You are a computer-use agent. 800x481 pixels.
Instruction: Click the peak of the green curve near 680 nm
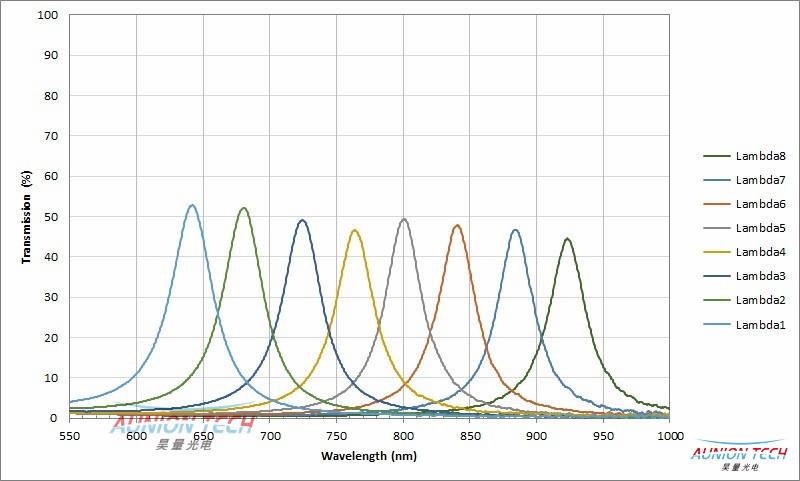pyautogui.click(x=243, y=209)
